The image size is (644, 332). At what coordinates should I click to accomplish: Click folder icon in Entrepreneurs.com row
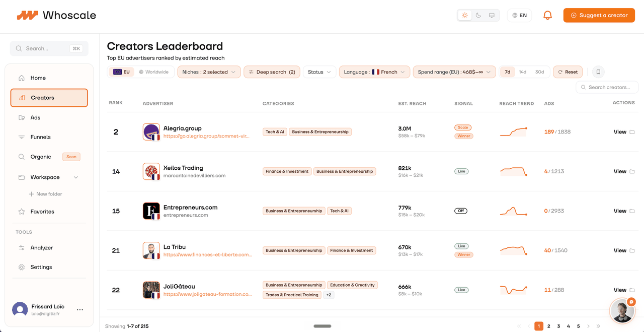[632, 211]
